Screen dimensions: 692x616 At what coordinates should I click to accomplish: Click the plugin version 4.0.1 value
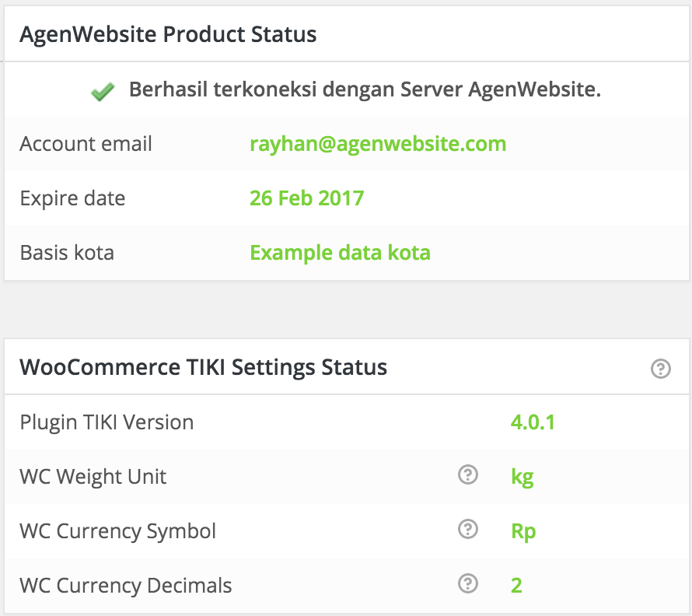tap(533, 422)
